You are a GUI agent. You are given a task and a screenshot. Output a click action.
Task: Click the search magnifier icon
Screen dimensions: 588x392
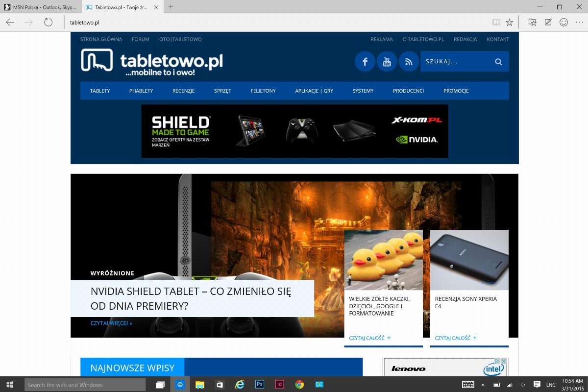coord(498,62)
